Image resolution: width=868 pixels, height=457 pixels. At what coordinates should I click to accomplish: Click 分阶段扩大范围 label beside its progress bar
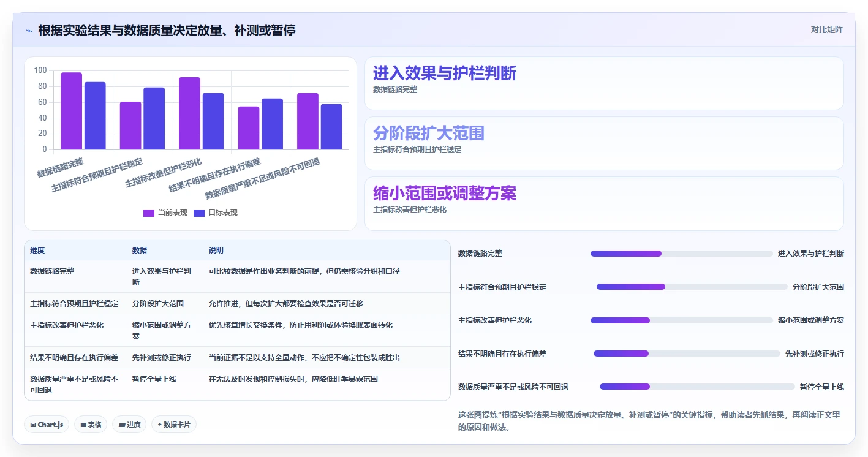pos(818,287)
